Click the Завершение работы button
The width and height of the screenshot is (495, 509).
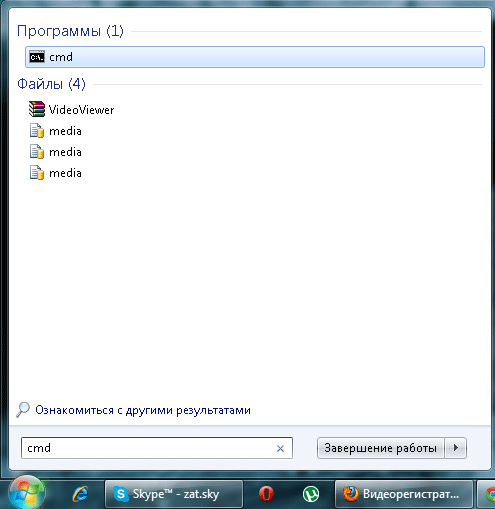[x=380, y=448]
